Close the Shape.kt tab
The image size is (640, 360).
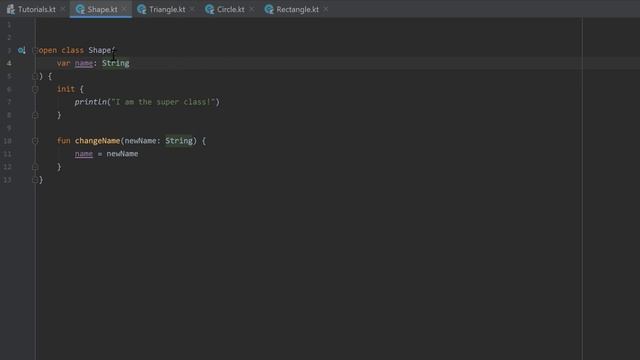click(x=124, y=9)
